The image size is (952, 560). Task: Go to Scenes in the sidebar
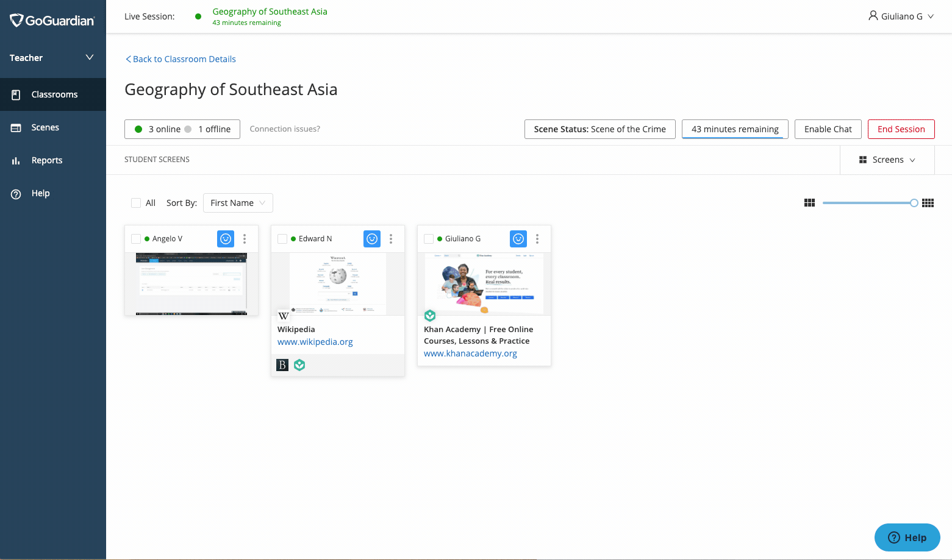(x=45, y=127)
